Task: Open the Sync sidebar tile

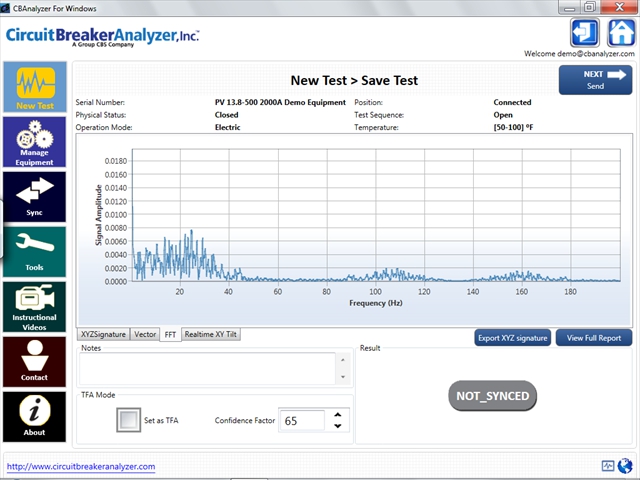Action: click(35, 197)
